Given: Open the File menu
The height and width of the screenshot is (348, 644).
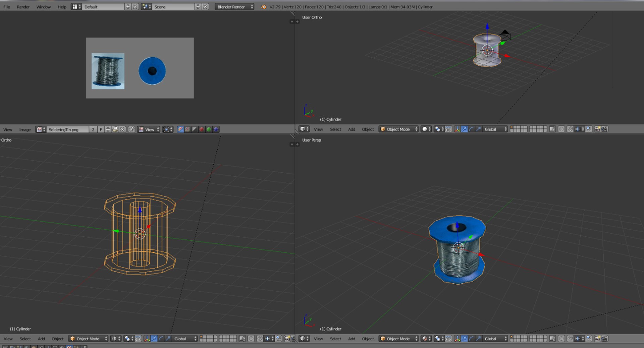Looking at the screenshot, I should pyautogui.click(x=7, y=7).
